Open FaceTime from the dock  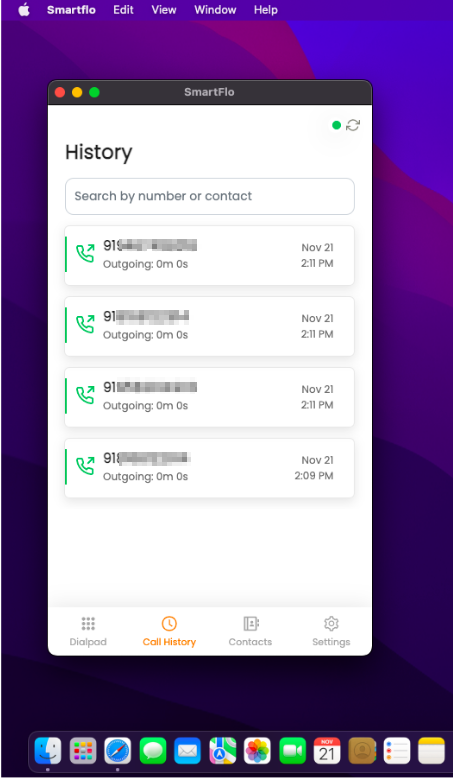coord(292,751)
